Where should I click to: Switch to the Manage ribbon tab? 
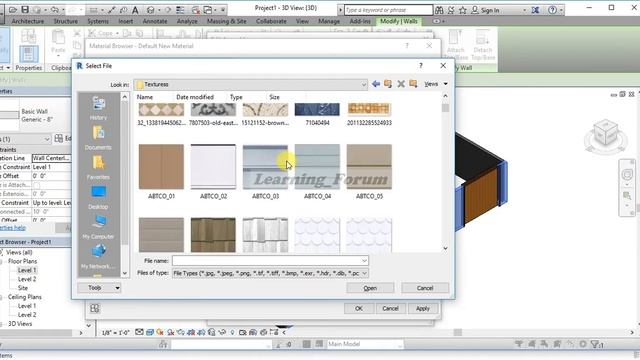(329, 21)
